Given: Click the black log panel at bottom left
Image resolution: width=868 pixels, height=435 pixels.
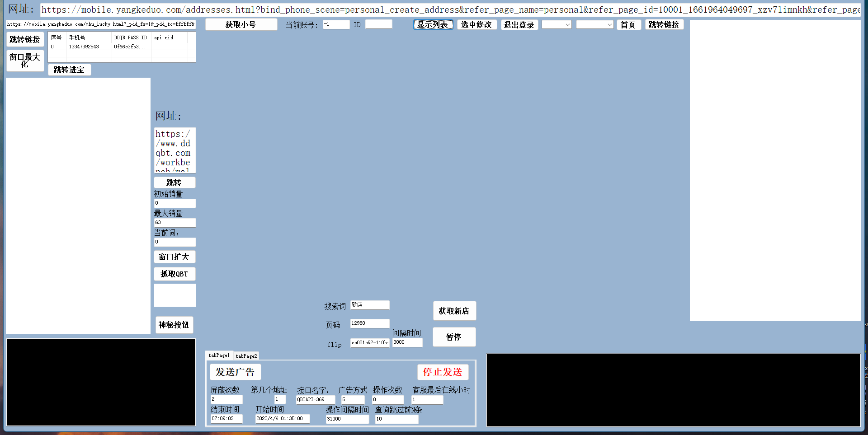Looking at the screenshot, I should tap(101, 382).
